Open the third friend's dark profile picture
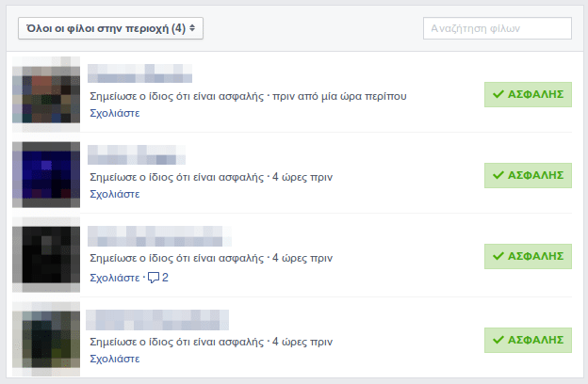Image resolution: width=588 pixels, height=384 pixels. tap(46, 255)
